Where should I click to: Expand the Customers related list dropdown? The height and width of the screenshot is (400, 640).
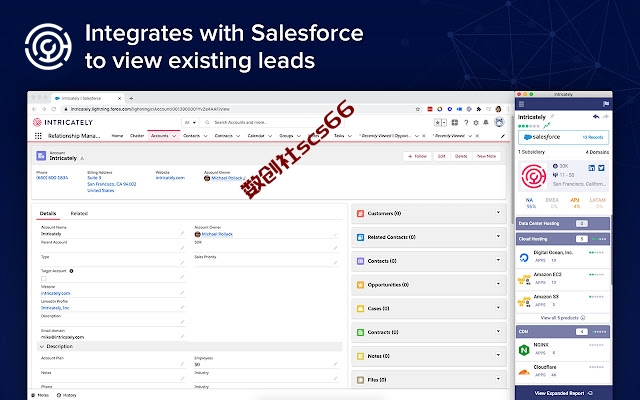point(498,213)
